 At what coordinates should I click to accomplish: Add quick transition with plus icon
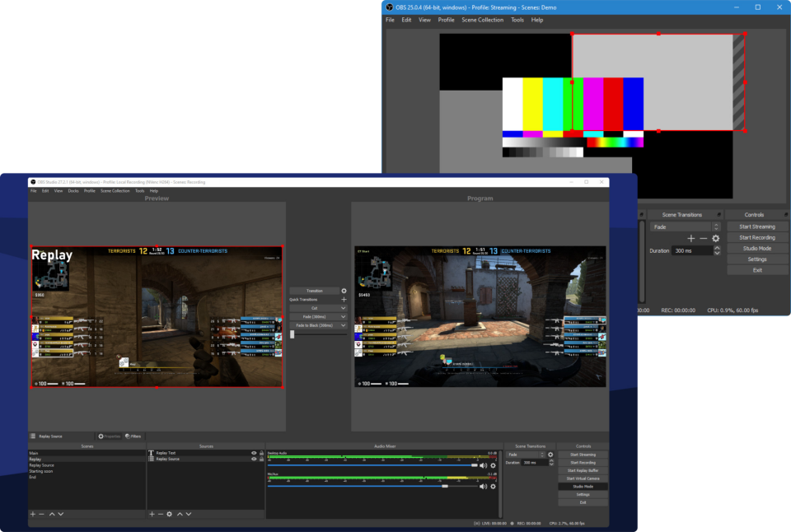pyautogui.click(x=344, y=300)
